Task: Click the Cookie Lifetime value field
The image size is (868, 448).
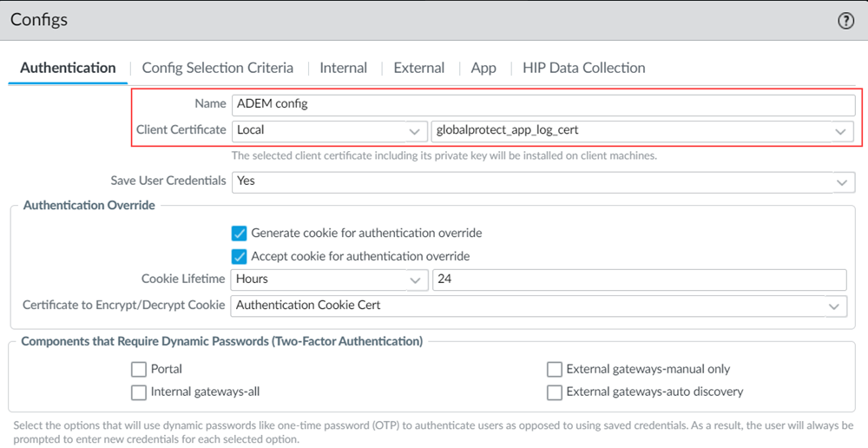Action: pos(638,280)
